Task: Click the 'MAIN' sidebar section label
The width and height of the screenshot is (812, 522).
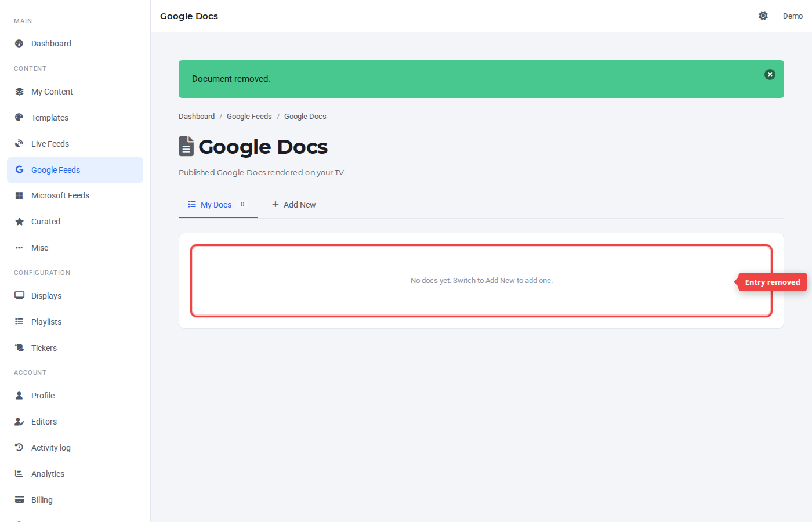Action: point(23,21)
